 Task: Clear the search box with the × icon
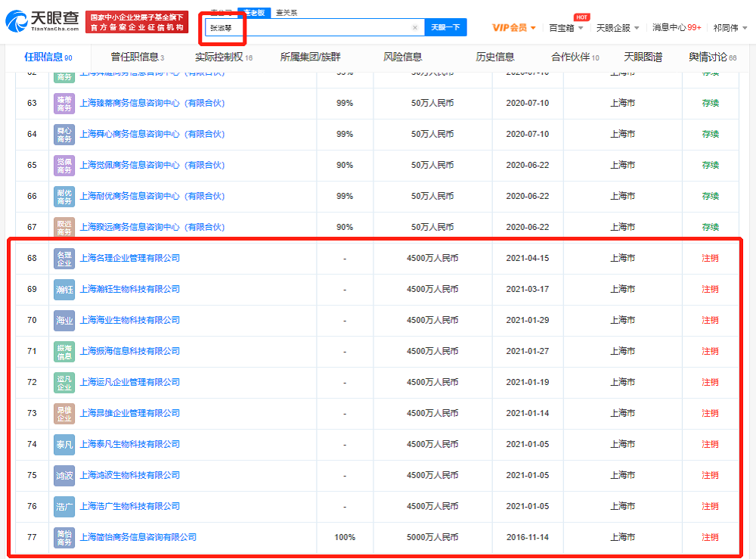pos(414,26)
